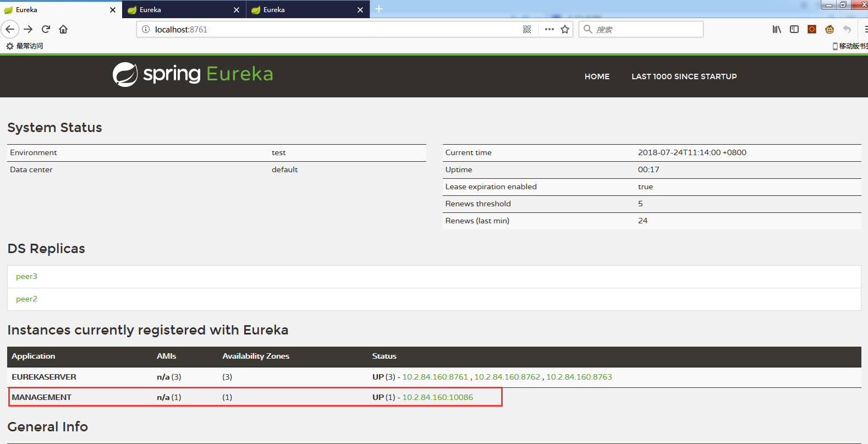This screenshot has height=444, width=868.
Task: Switch to the second Eureka tab
Action: coord(184,10)
